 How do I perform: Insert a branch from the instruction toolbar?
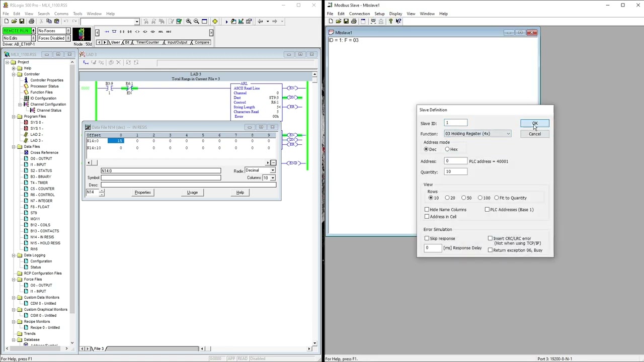(114, 32)
